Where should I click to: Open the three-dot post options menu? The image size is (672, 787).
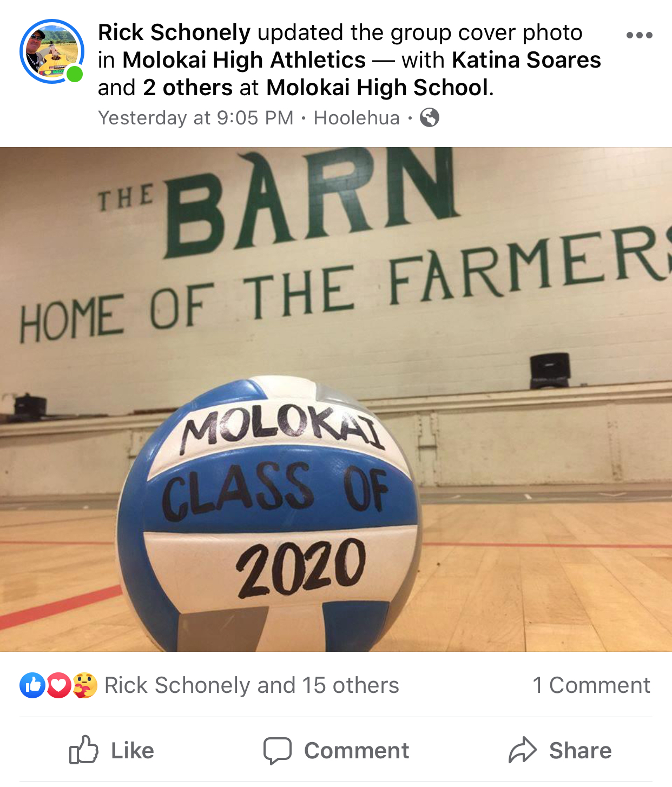639,35
